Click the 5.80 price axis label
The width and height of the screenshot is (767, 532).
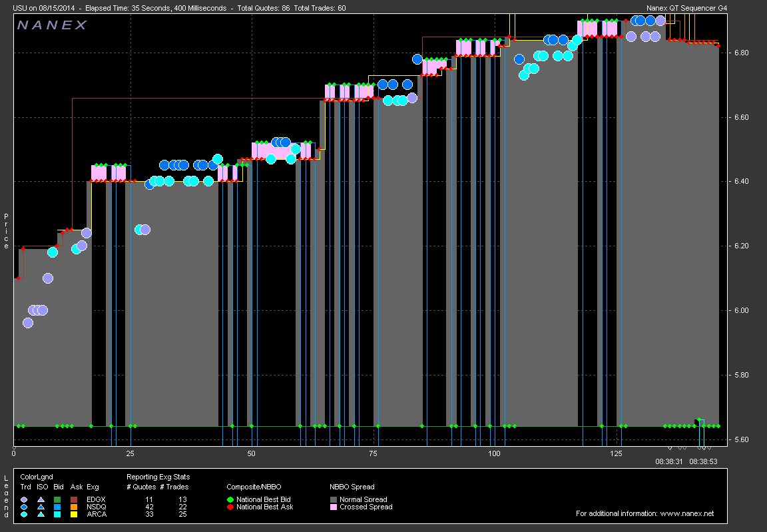[742, 375]
